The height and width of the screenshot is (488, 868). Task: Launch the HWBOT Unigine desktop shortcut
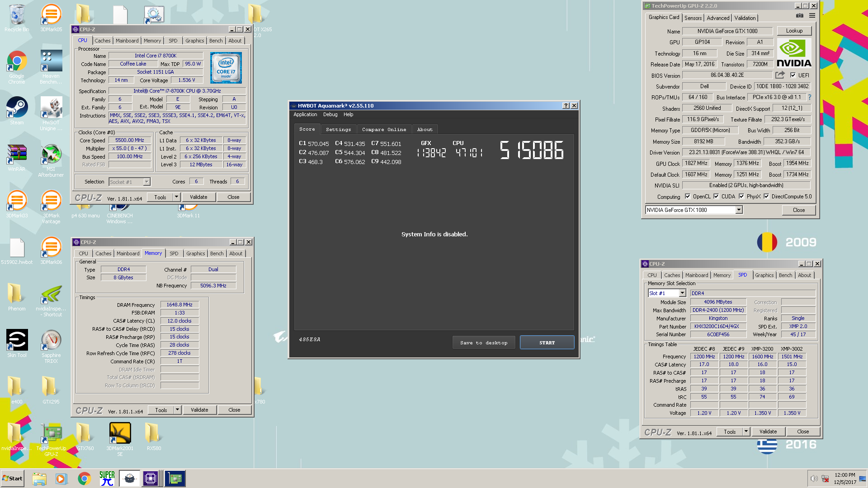pyautogui.click(x=51, y=113)
